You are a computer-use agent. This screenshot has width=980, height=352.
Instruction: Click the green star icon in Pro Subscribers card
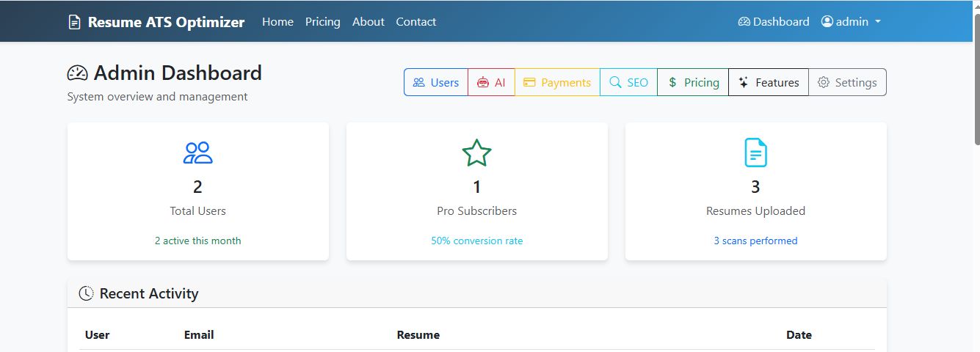(x=477, y=153)
